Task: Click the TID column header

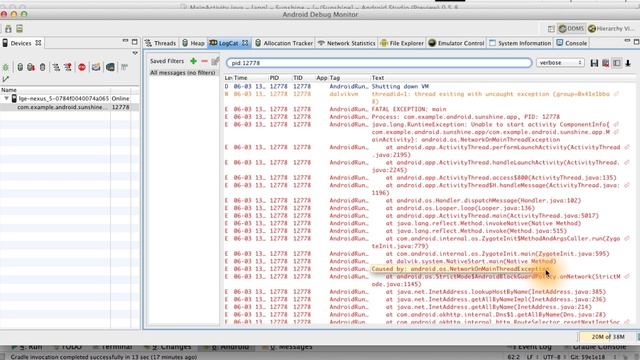Action: [298, 78]
